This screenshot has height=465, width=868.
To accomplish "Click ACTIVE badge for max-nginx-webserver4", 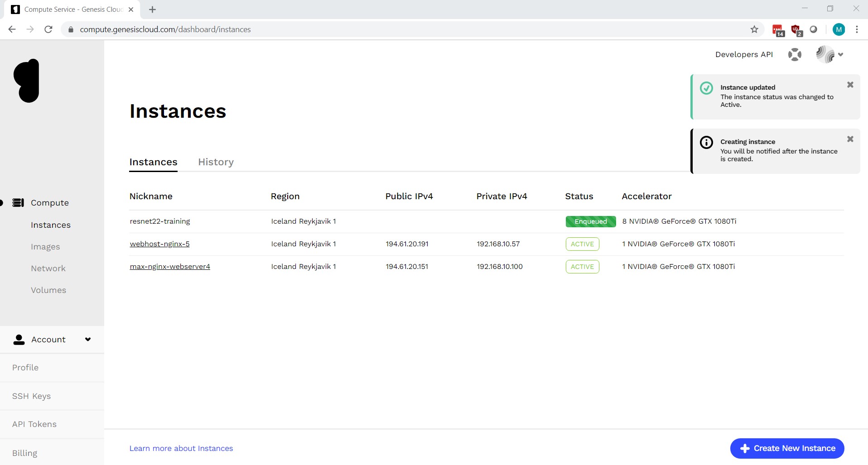I will (x=582, y=267).
